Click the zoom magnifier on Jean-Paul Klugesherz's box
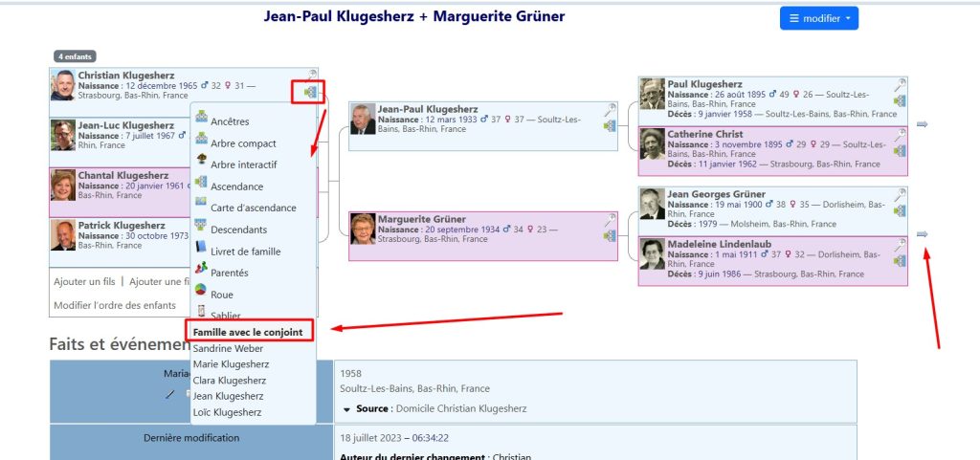The width and height of the screenshot is (980, 460). pos(611,110)
